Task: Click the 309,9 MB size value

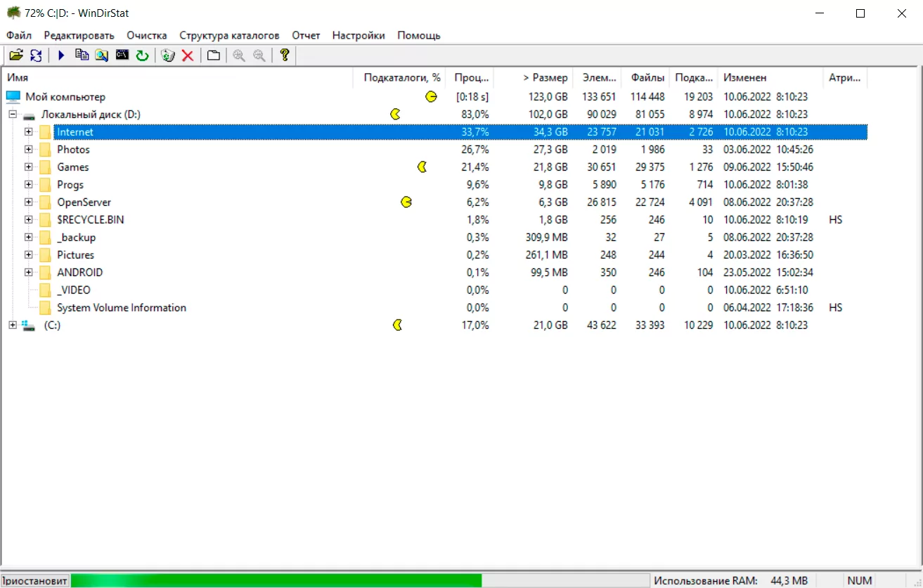Action: click(546, 237)
